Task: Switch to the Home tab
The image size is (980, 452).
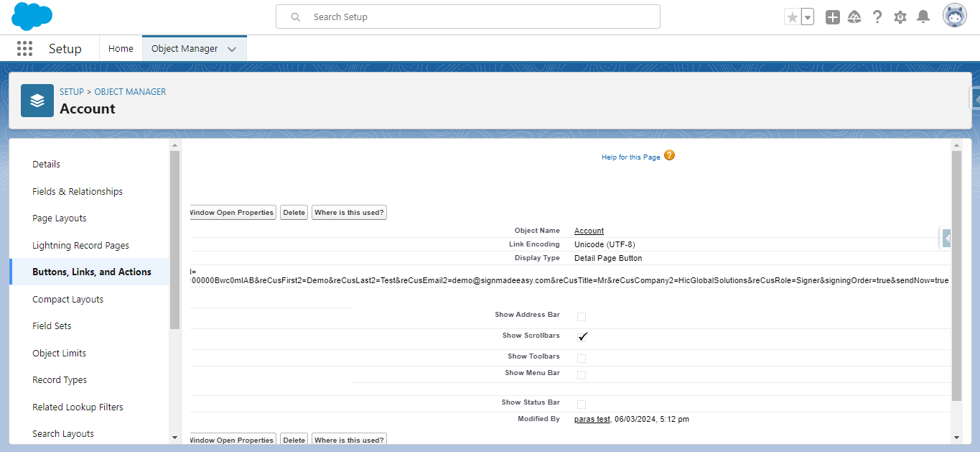Action: (121, 49)
